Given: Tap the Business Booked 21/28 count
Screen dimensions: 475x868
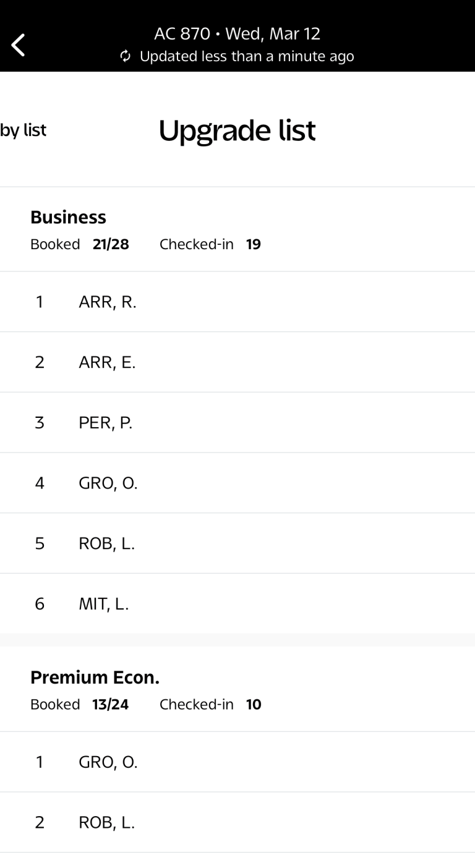Looking at the screenshot, I should coord(80,244).
